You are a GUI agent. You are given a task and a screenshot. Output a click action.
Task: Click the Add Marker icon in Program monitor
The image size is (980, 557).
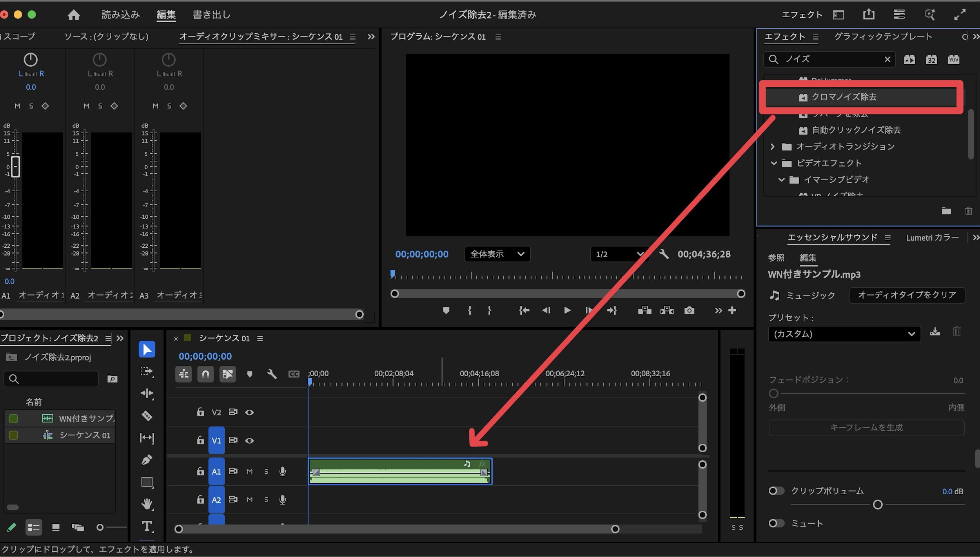tap(446, 310)
